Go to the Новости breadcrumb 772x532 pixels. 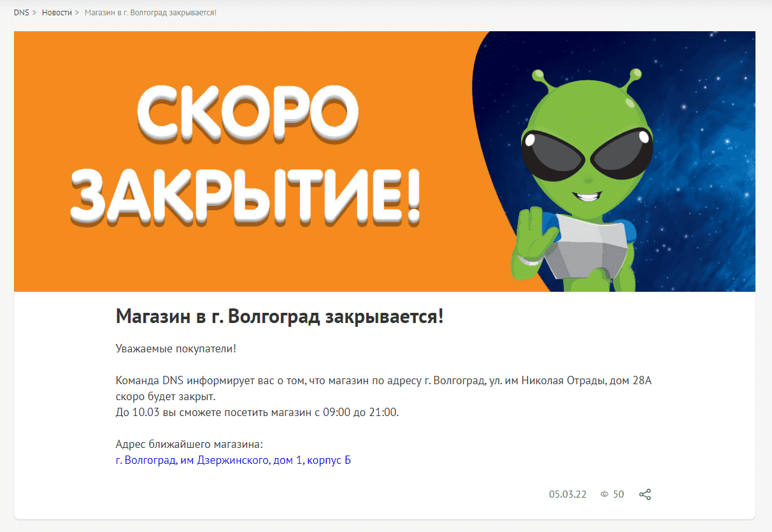coord(57,13)
